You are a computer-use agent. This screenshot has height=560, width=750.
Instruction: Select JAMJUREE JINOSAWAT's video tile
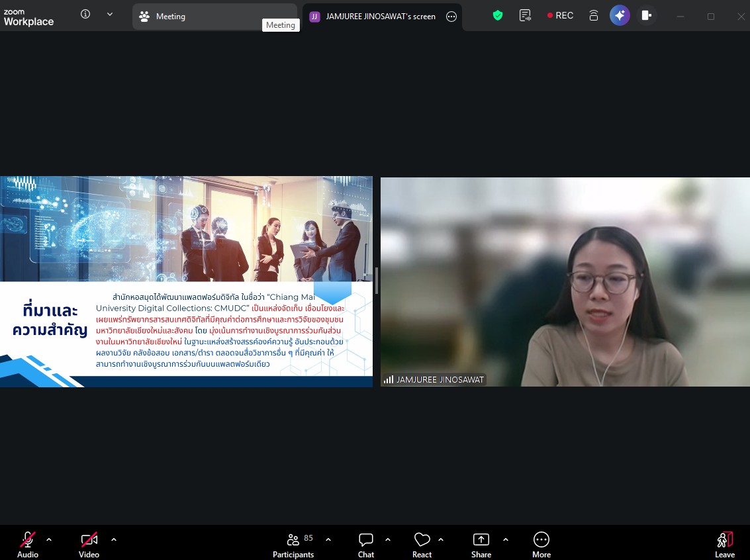coord(565,281)
